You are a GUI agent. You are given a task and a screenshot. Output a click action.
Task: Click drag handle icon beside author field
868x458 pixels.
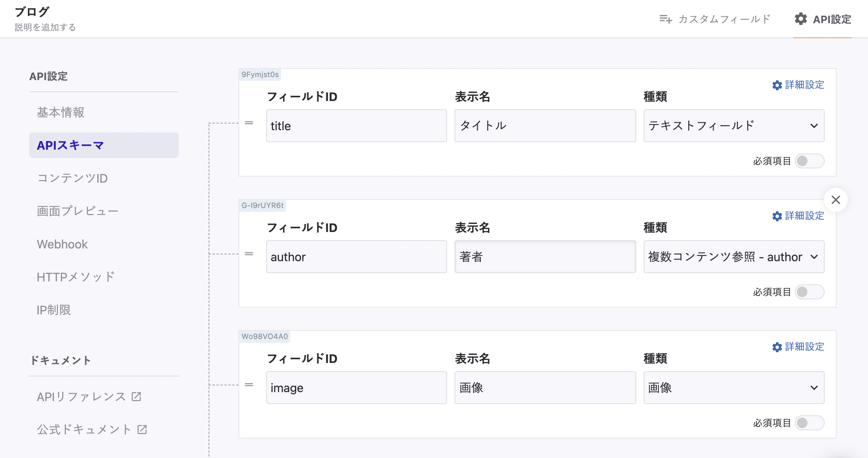coord(249,254)
